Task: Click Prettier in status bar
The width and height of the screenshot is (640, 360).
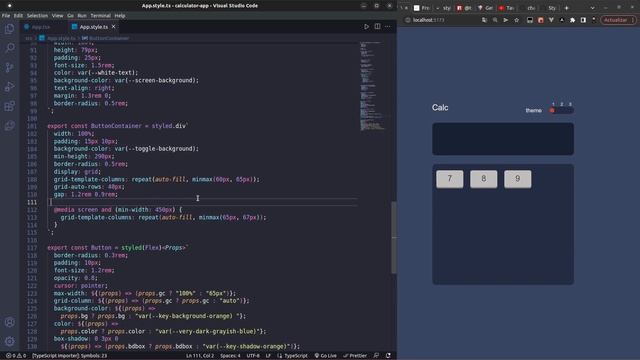Action: coord(355,356)
